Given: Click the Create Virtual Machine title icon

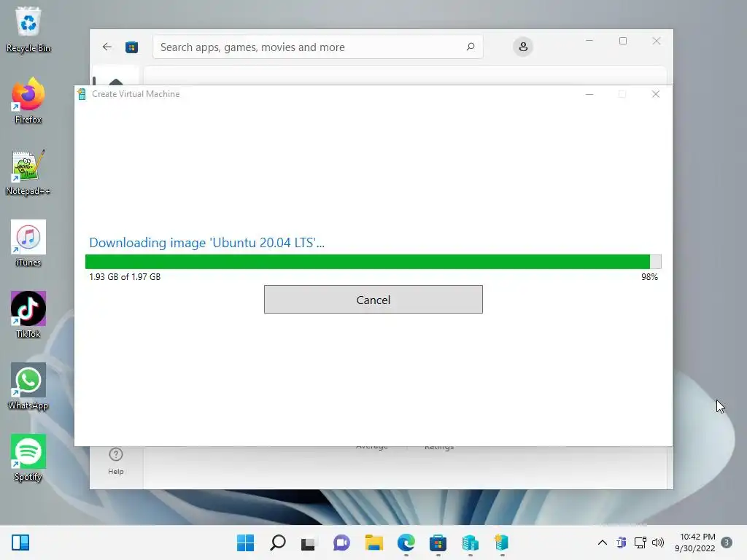Looking at the screenshot, I should tap(82, 94).
